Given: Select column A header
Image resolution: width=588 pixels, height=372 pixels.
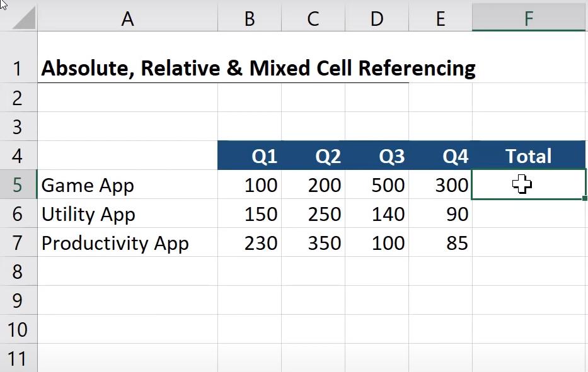Looking at the screenshot, I should 127,18.
